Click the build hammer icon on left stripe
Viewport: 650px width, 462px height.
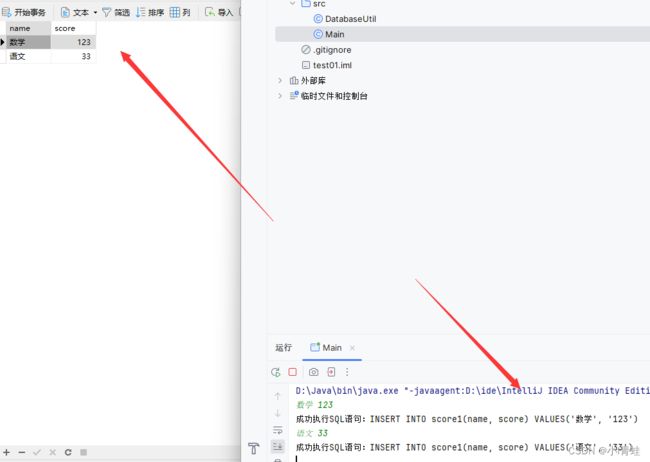click(253, 447)
